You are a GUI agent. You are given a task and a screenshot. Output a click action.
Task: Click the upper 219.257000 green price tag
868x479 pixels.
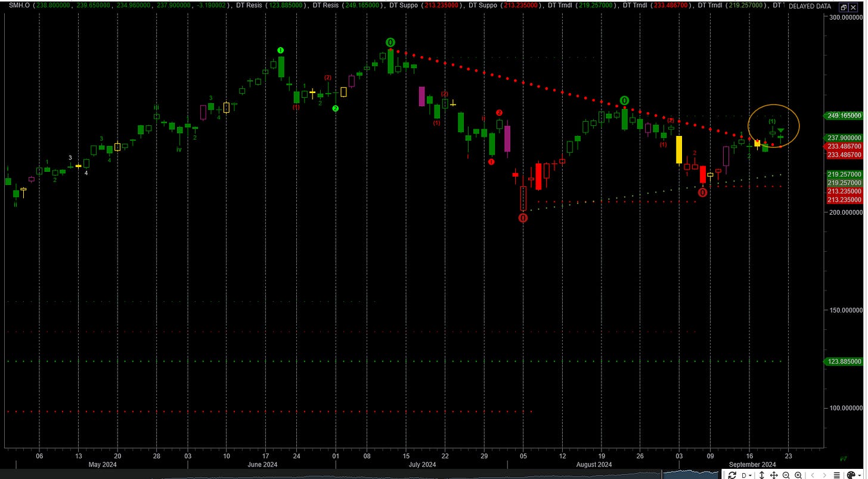click(844, 174)
